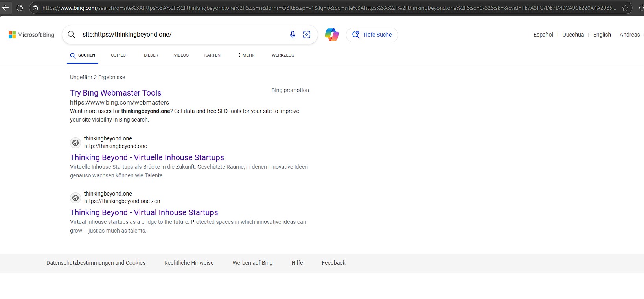Open Rechtliche Hinweise footer link
The image size is (644, 299).
[x=189, y=263]
